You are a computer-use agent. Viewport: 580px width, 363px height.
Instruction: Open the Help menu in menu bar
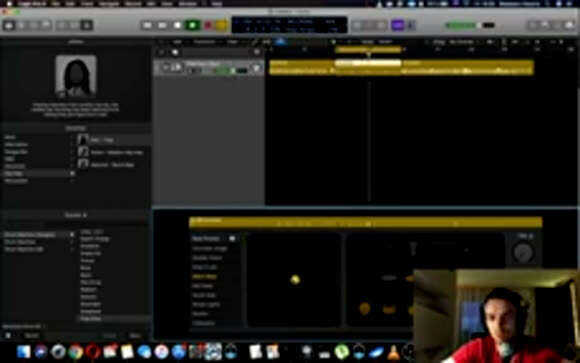coord(217,4)
